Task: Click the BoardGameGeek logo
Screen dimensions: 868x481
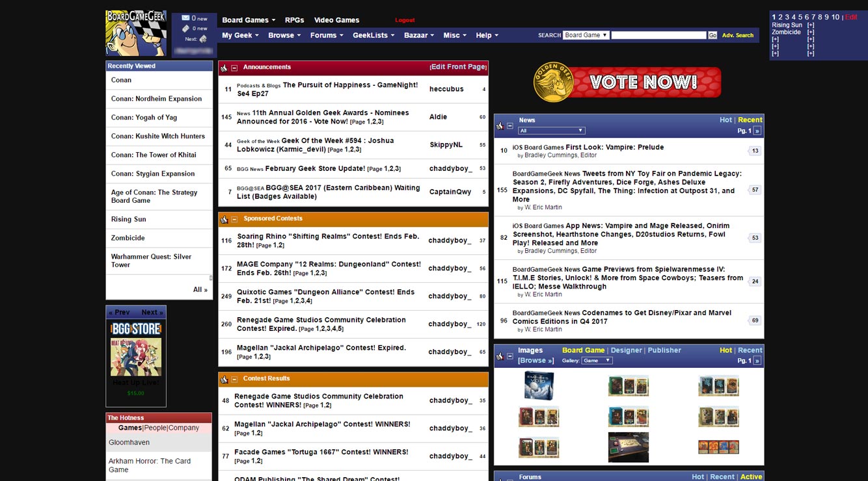Action: (x=136, y=32)
